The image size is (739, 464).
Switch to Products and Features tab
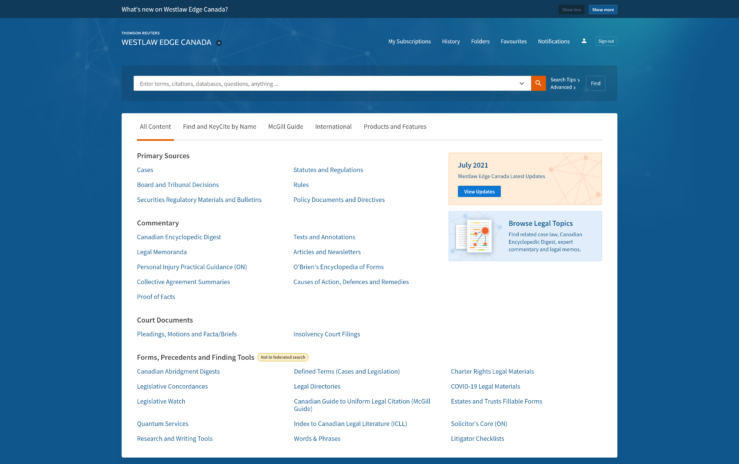point(395,127)
